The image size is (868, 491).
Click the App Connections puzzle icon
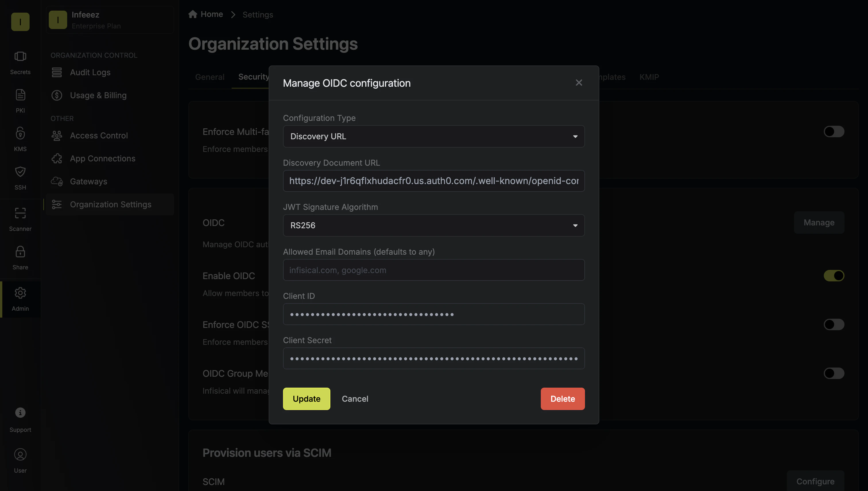pos(57,158)
